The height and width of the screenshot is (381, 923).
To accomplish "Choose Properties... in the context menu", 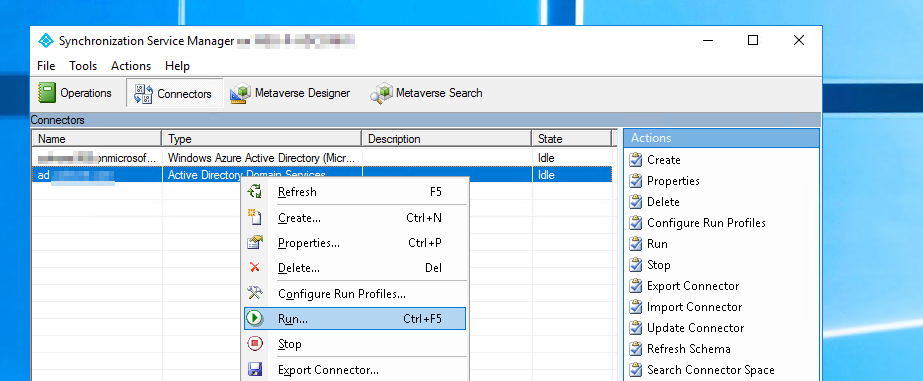I will tap(354, 243).
